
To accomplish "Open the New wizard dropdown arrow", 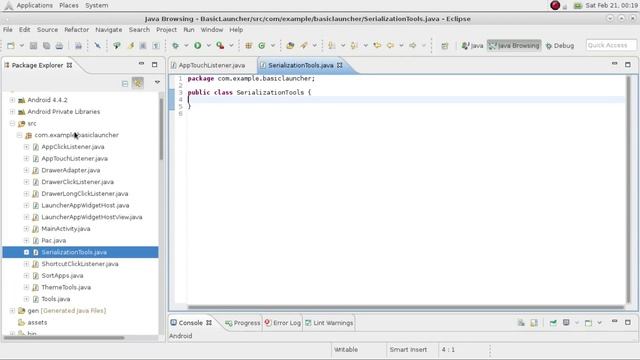I will (22, 46).
